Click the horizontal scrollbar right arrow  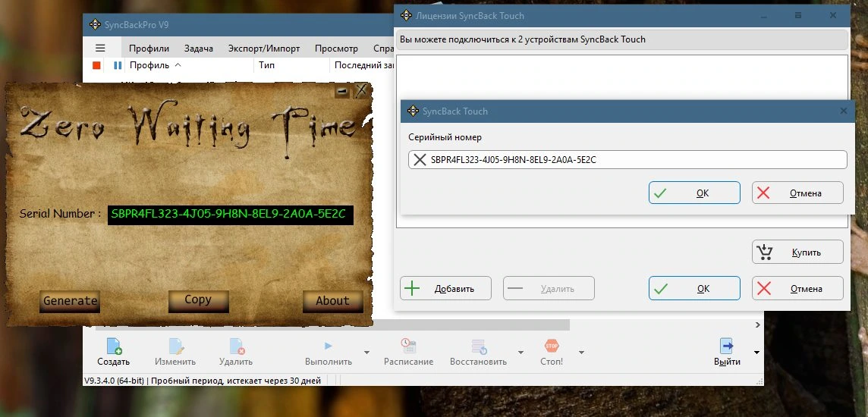758,325
